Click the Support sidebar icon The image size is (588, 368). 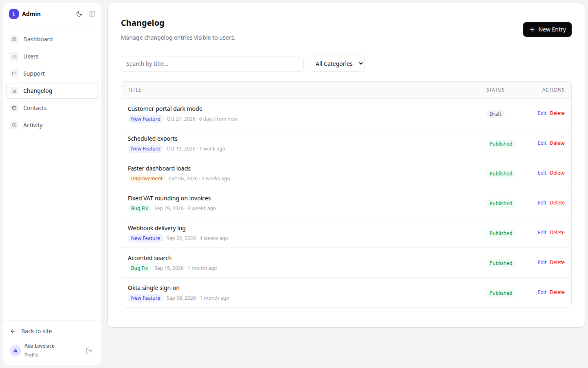(14, 74)
